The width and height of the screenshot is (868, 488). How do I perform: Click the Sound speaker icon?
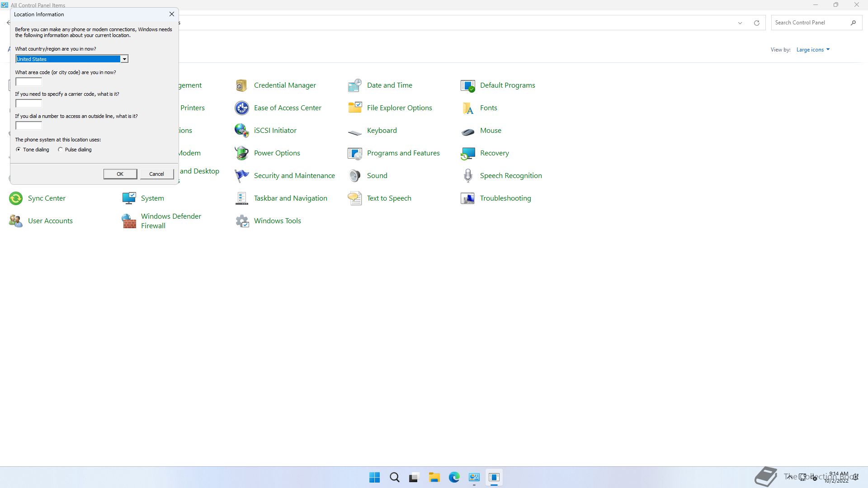354,176
